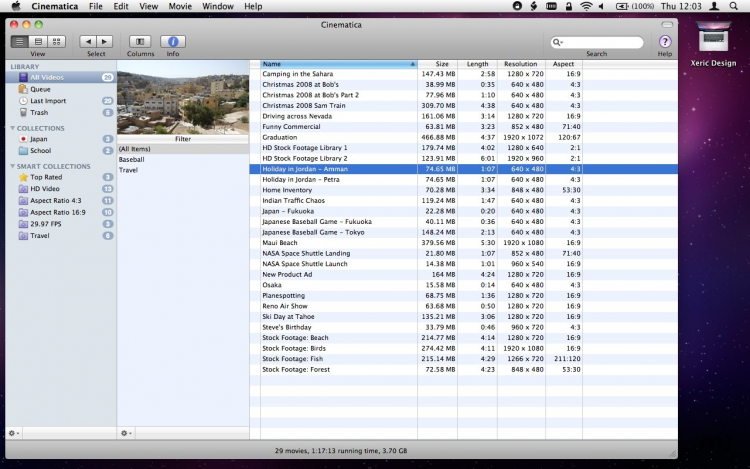Open the Window menu
This screenshot has height=469, width=750.
click(x=218, y=6)
